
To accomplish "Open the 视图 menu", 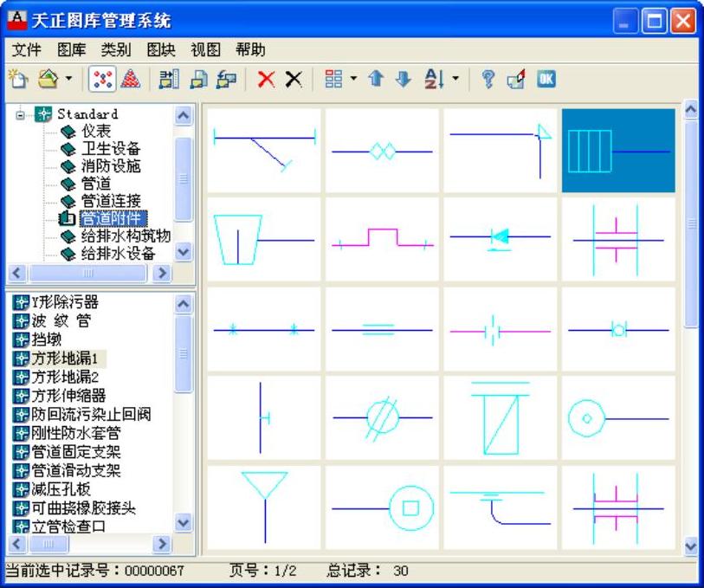I will (205, 49).
